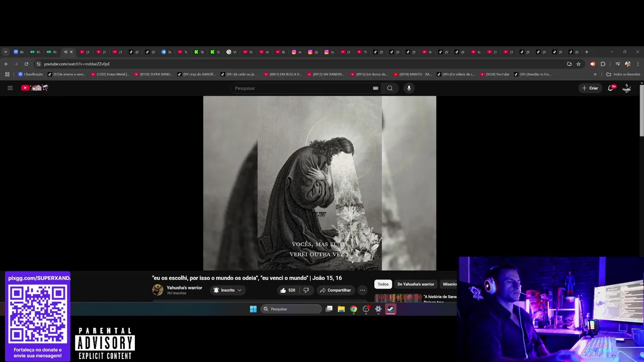Bookmark this page with star icon
Screen dimensions: 644x362
[579, 64]
